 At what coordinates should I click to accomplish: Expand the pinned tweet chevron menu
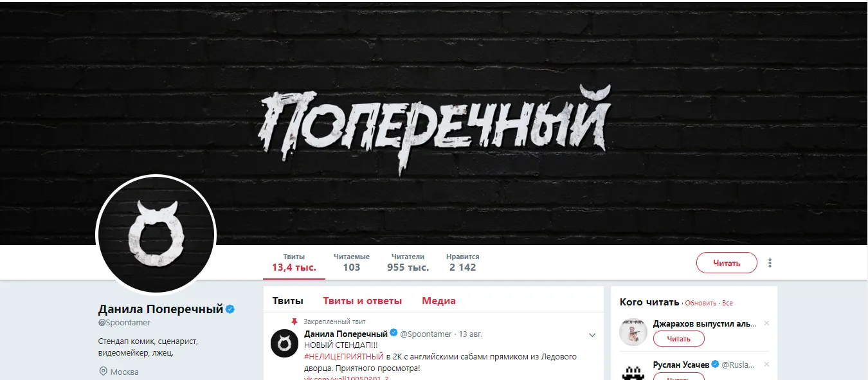592,335
